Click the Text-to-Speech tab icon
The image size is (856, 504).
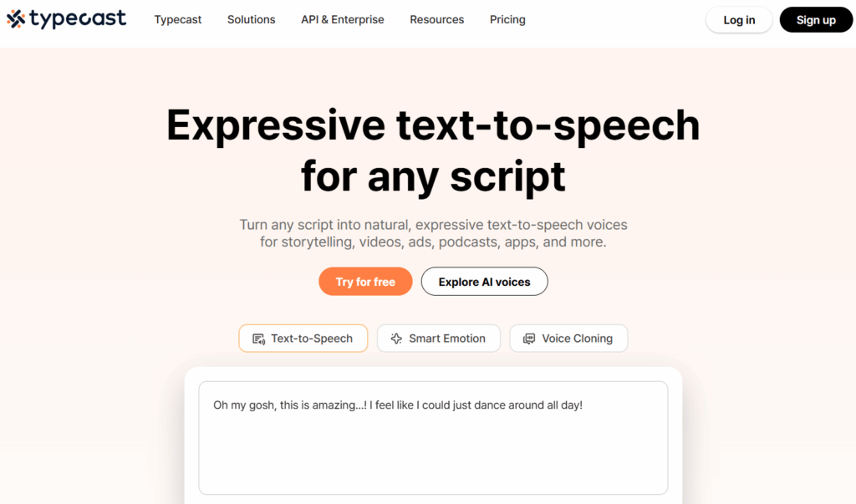tap(259, 339)
